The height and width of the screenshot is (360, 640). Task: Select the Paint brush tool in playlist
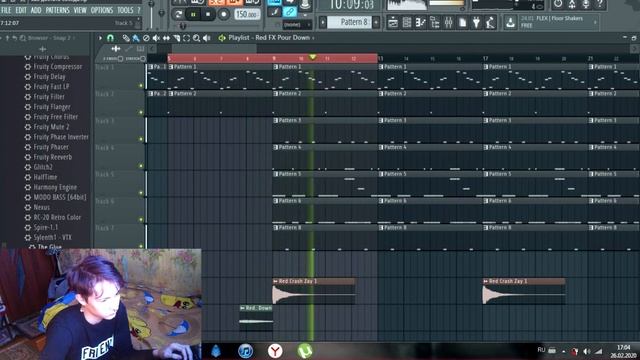coord(136,38)
